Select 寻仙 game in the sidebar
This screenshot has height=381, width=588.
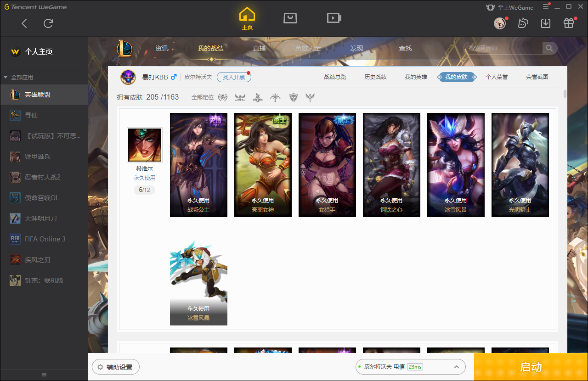click(44, 115)
